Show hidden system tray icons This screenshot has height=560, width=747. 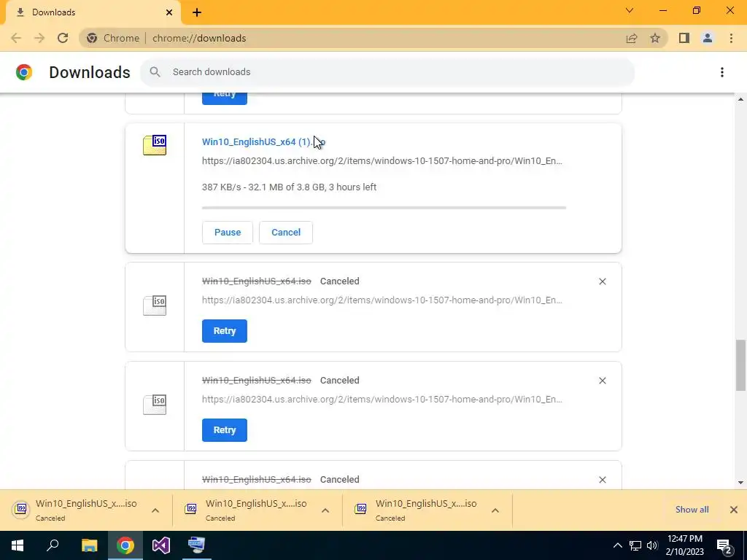[x=617, y=545]
